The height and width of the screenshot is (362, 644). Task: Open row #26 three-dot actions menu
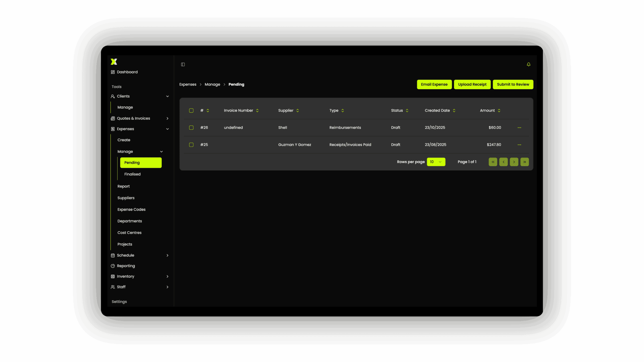519,128
